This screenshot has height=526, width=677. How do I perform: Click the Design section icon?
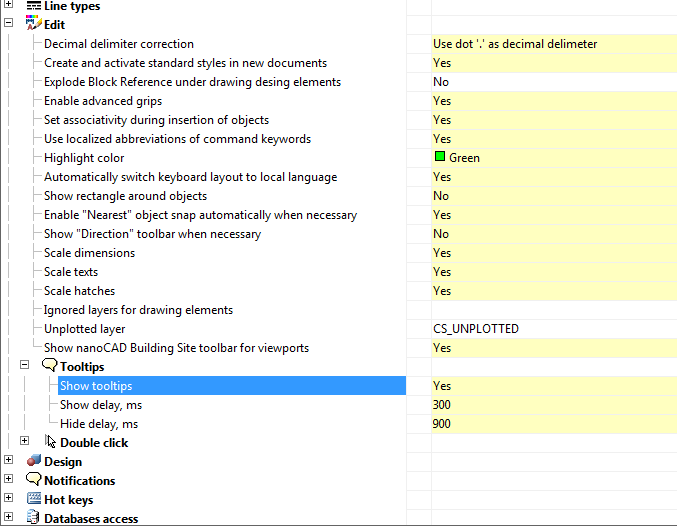(33, 461)
